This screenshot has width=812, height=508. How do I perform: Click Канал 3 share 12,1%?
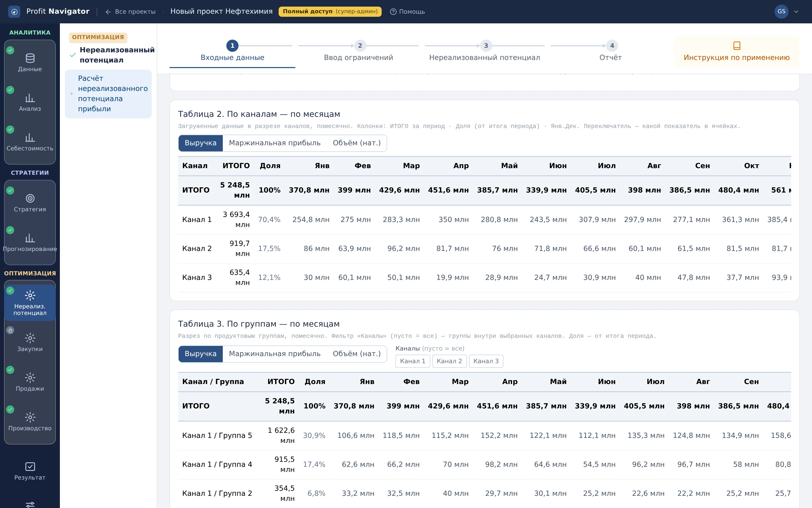click(x=269, y=278)
